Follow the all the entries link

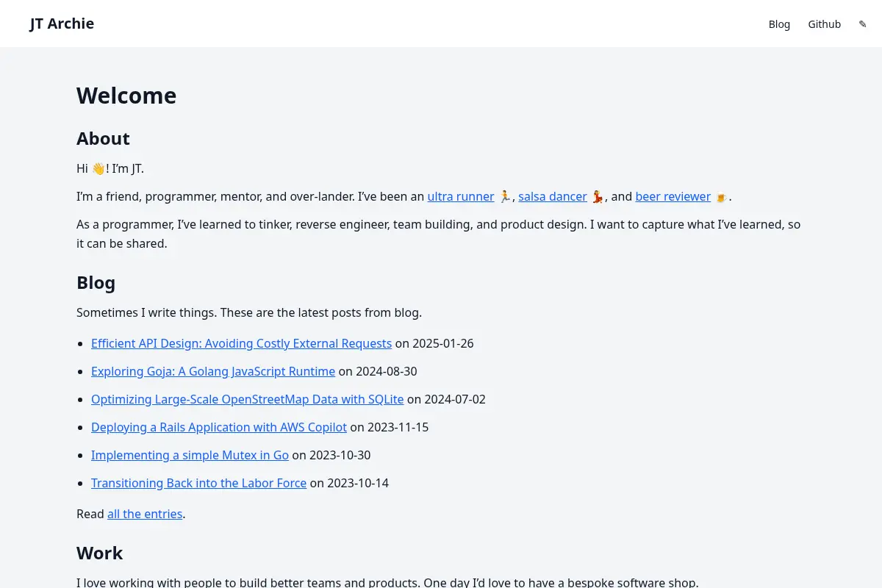[145, 514]
